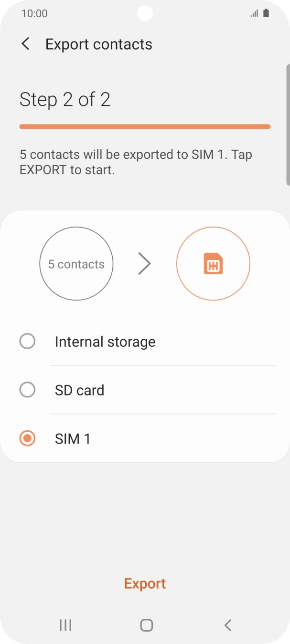Tap the SIM card destination icon
The width and height of the screenshot is (290, 644).
click(213, 264)
